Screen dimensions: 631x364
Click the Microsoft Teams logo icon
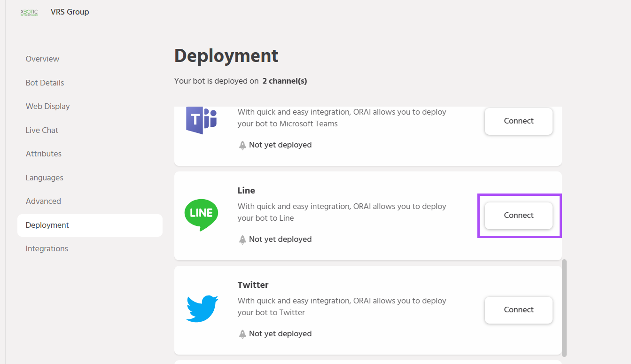[x=201, y=120]
